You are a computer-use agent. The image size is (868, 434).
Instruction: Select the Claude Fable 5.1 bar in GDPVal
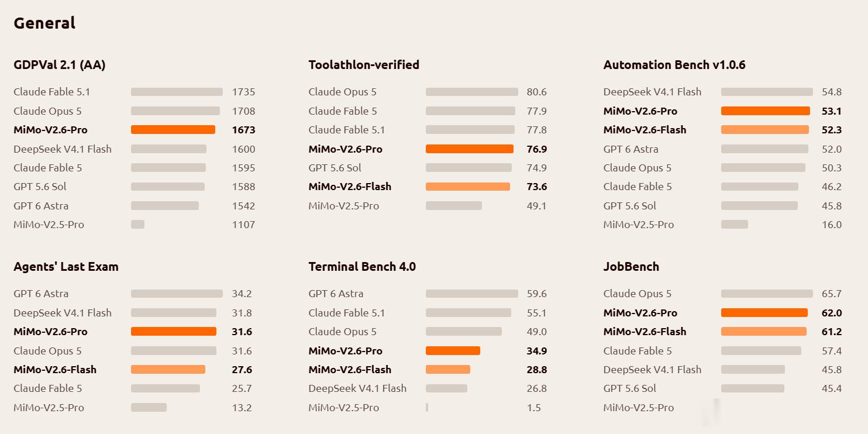(x=177, y=92)
